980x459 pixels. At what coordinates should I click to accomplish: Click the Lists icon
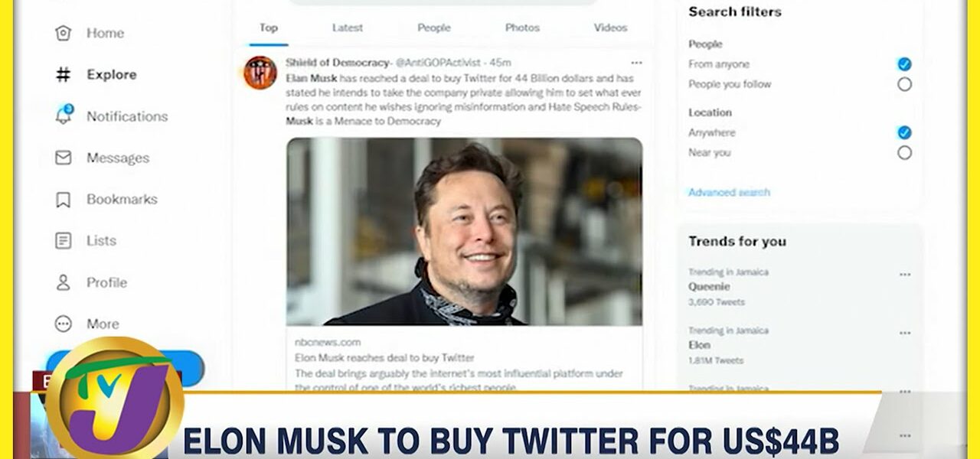click(x=63, y=241)
